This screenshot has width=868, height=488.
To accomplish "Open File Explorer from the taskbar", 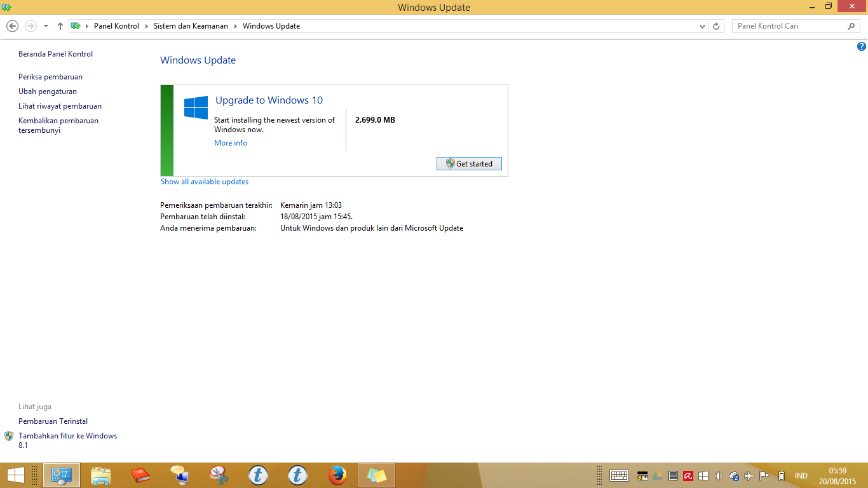I will coord(100,475).
